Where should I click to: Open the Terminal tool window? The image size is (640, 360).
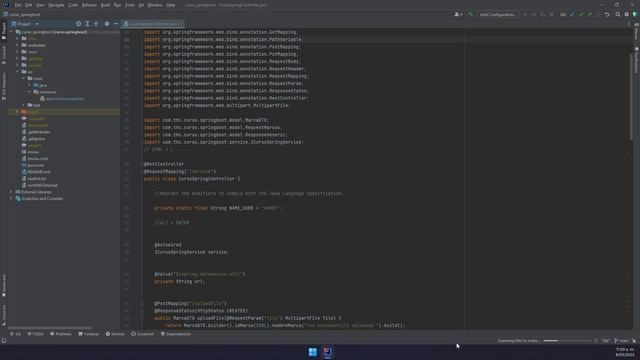point(89,334)
